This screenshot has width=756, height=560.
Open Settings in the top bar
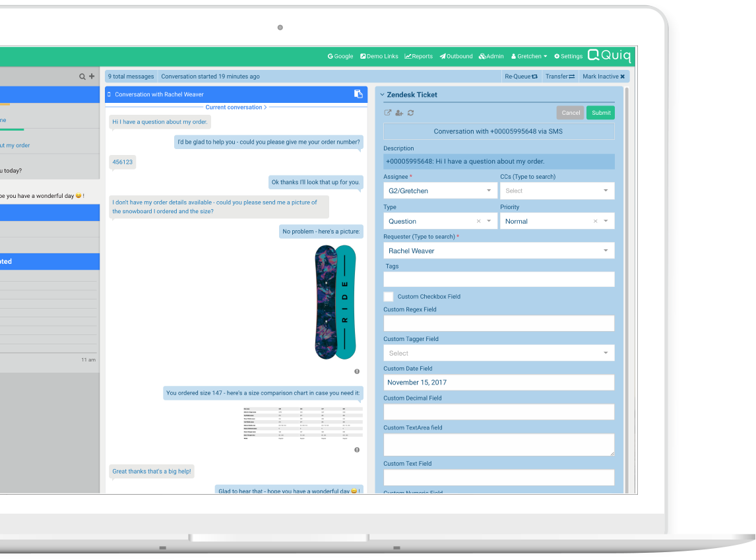pyautogui.click(x=569, y=56)
